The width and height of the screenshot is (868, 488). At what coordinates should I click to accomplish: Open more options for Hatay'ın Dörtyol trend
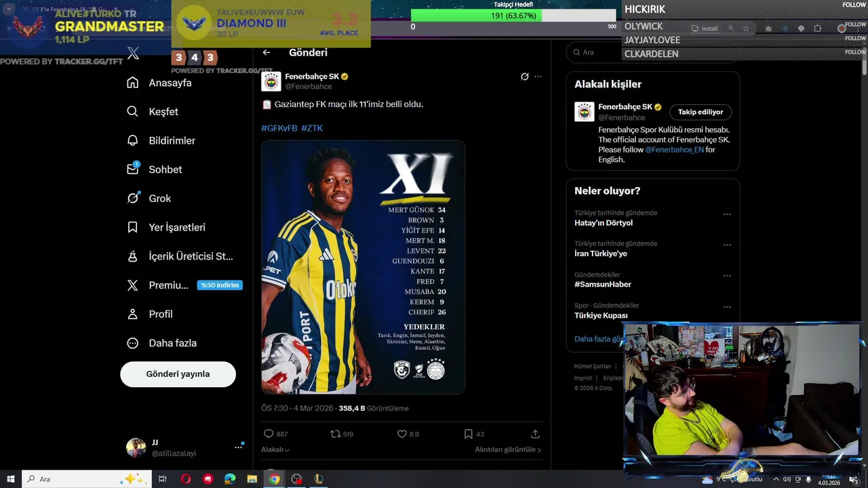(727, 214)
